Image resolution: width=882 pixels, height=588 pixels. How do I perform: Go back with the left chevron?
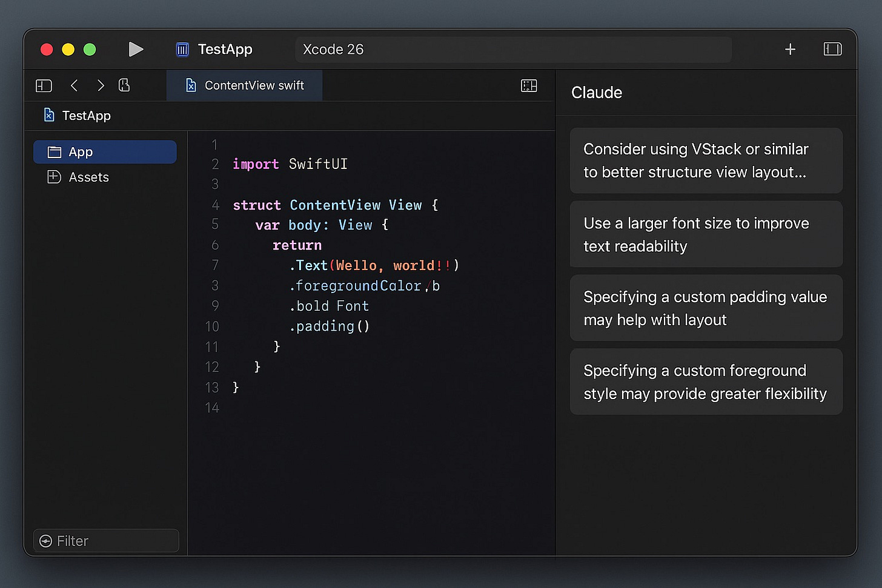point(74,85)
